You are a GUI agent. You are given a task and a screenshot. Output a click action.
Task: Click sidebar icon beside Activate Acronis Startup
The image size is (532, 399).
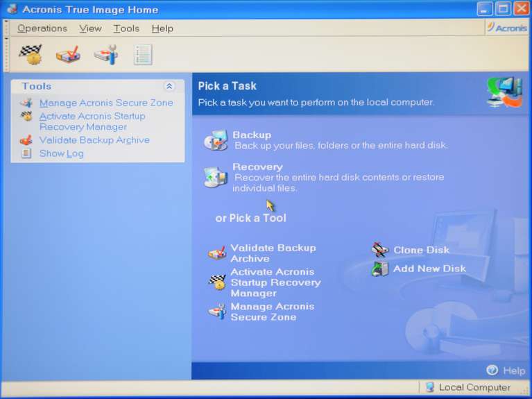click(26, 116)
